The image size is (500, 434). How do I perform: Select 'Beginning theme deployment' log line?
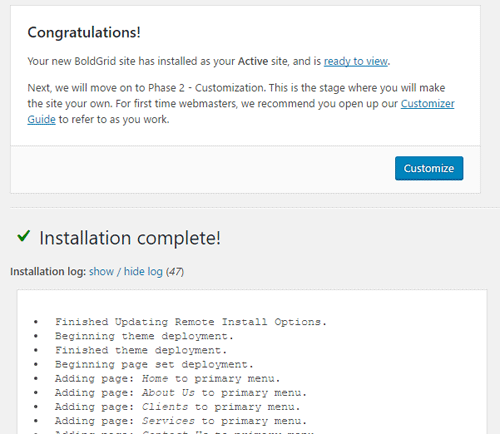point(144,336)
